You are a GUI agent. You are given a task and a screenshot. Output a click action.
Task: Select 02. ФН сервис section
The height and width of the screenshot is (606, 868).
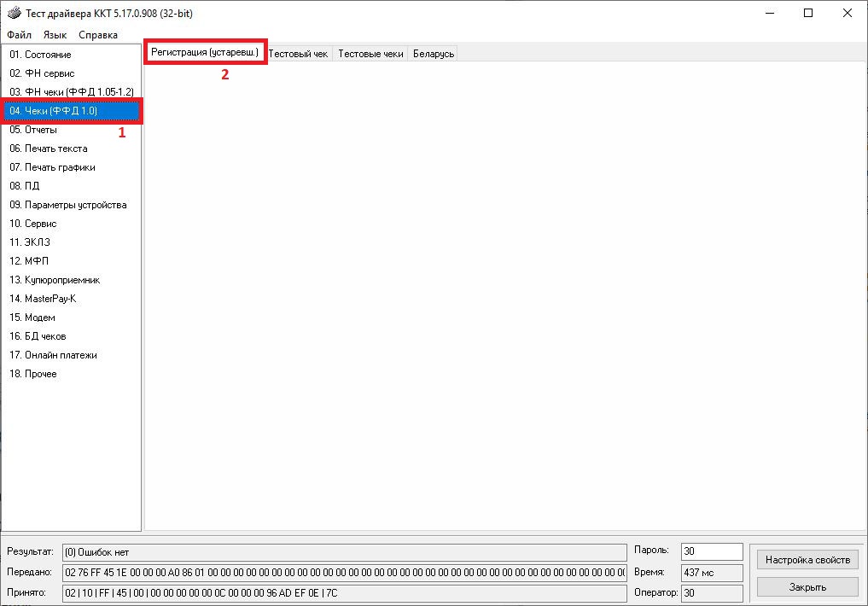pos(42,73)
